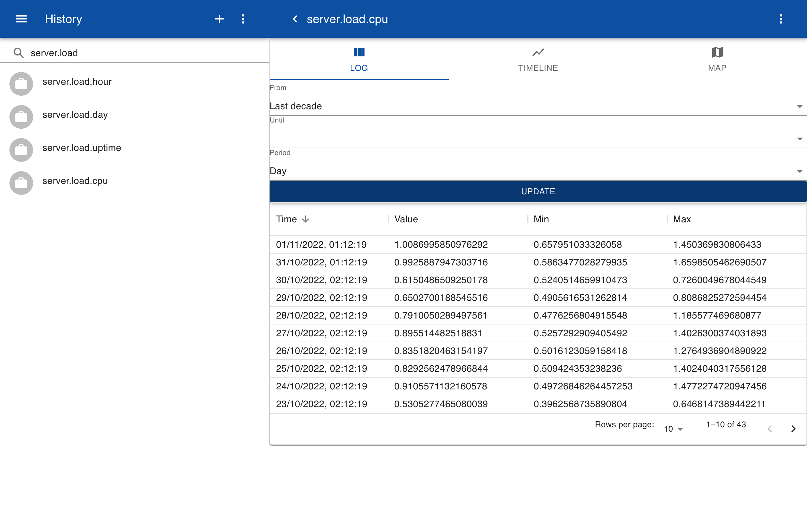Go to next page of results
Screen dimensions: 807x532
tap(793, 429)
